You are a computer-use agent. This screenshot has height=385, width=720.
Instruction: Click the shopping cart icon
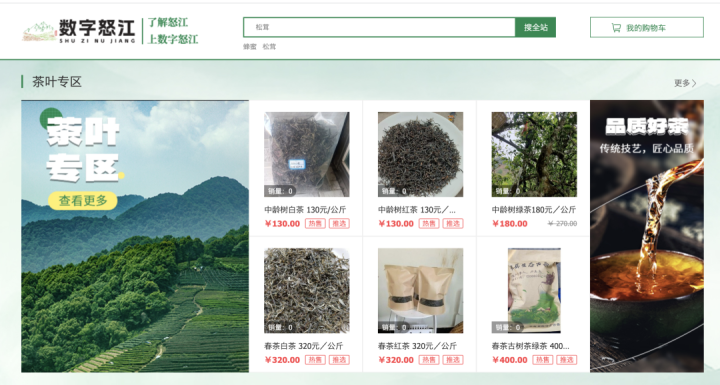coord(616,28)
